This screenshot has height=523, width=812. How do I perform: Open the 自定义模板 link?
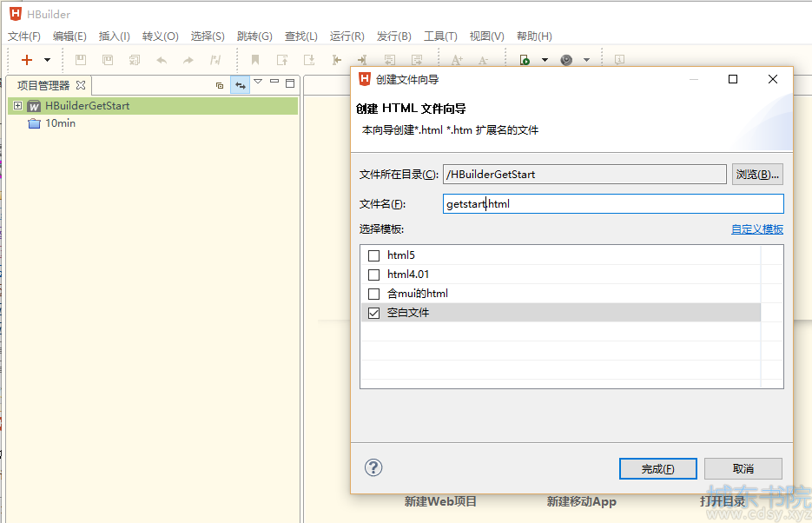pos(757,228)
